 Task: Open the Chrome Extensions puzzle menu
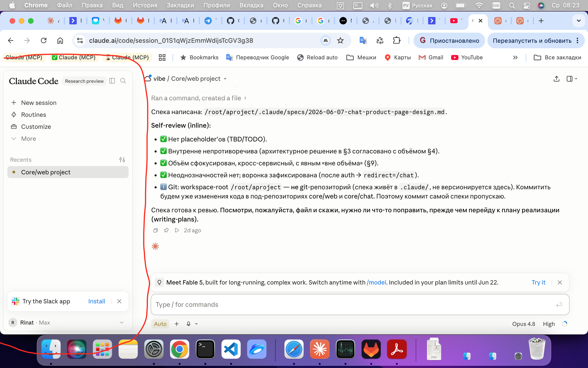pyautogui.click(x=396, y=40)
